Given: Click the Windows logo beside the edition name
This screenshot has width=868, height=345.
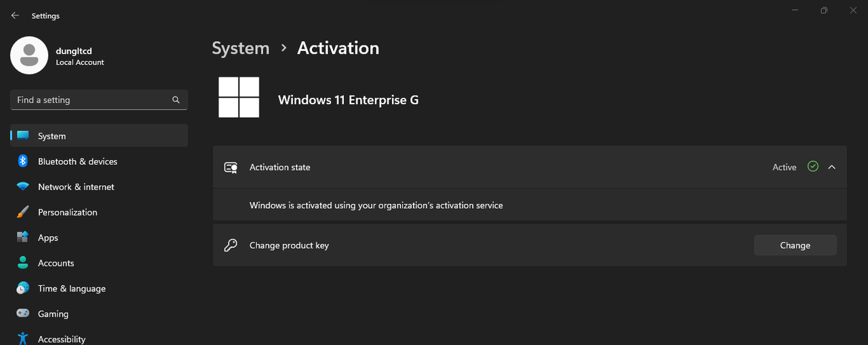Looking at the screenshot, I should (x=239, y=97).
